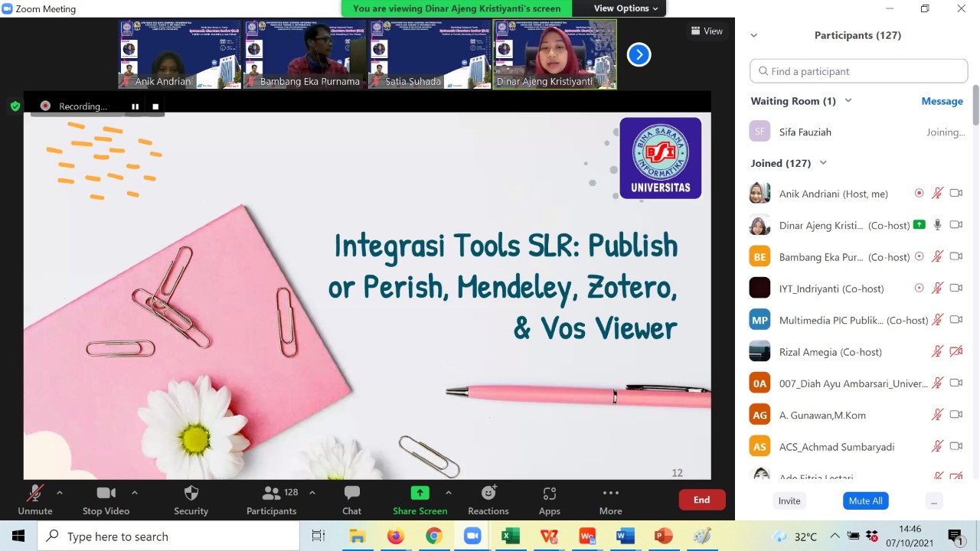Screen dimensions: 980x551
Task: Click the green encryption shield icon
Action: [15, 106]
